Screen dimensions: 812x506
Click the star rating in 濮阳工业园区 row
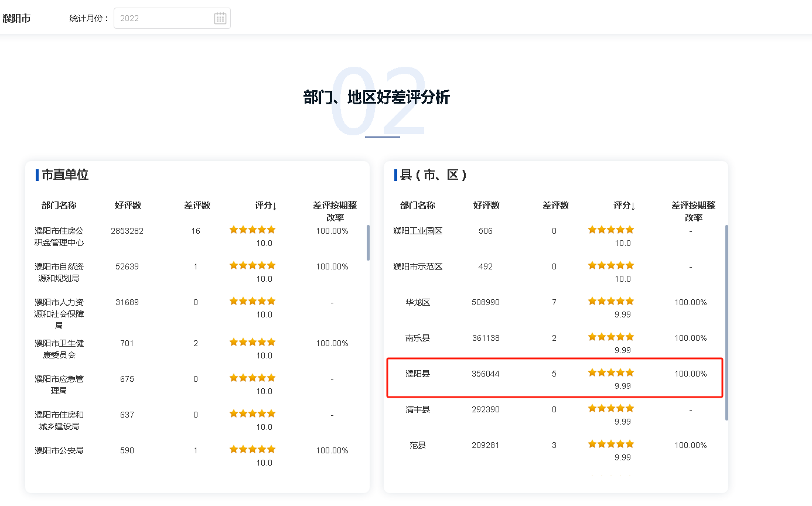611,230
